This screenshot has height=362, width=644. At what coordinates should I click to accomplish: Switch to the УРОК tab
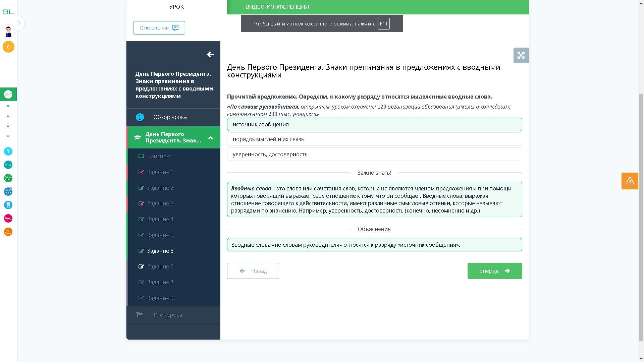[x=177, y=7]
